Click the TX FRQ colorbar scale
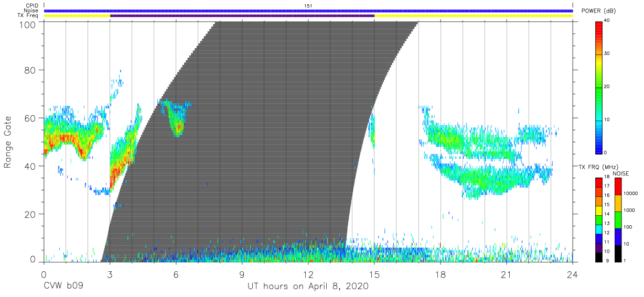The width and height of the screenshot is (644, 297). 598,219
